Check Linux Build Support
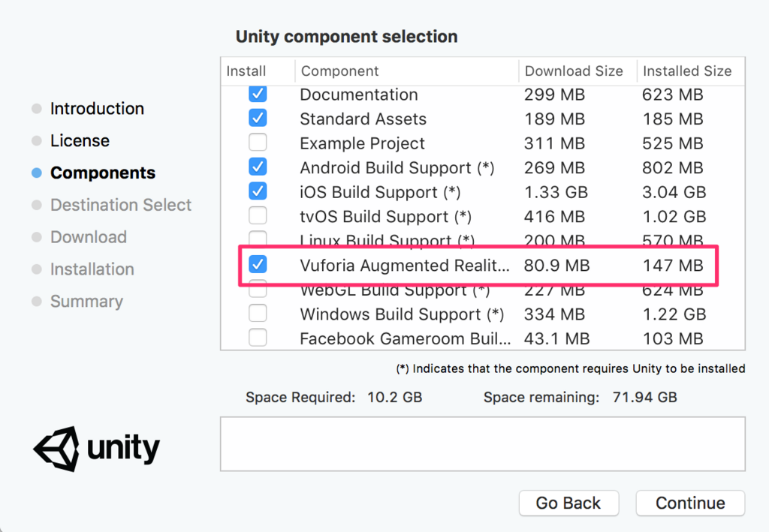This screenshot has width=769, height=532. [258, 239]
